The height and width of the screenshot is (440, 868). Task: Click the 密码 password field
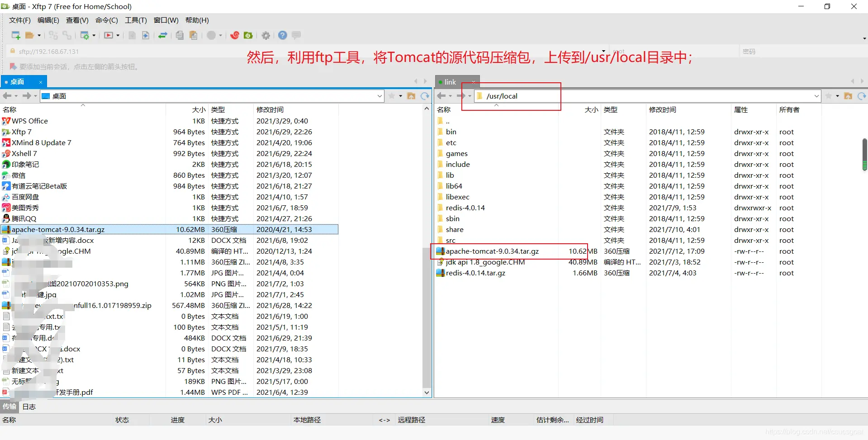(x=803, y=52)
